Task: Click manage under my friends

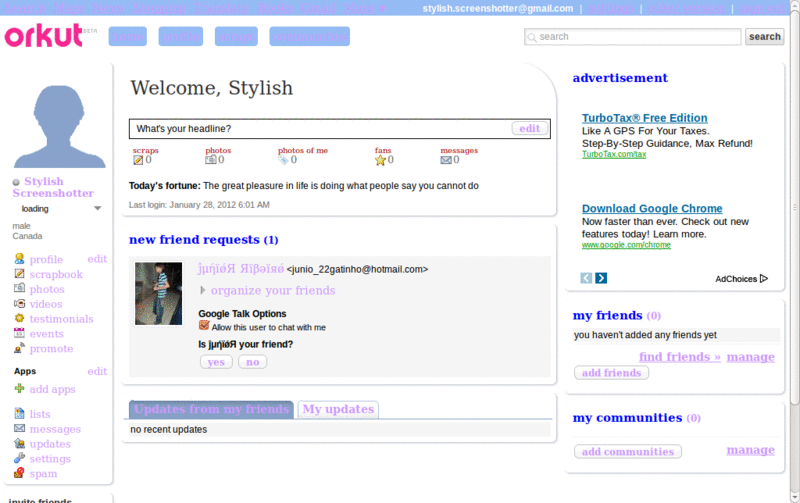Action: pos(751,357)
